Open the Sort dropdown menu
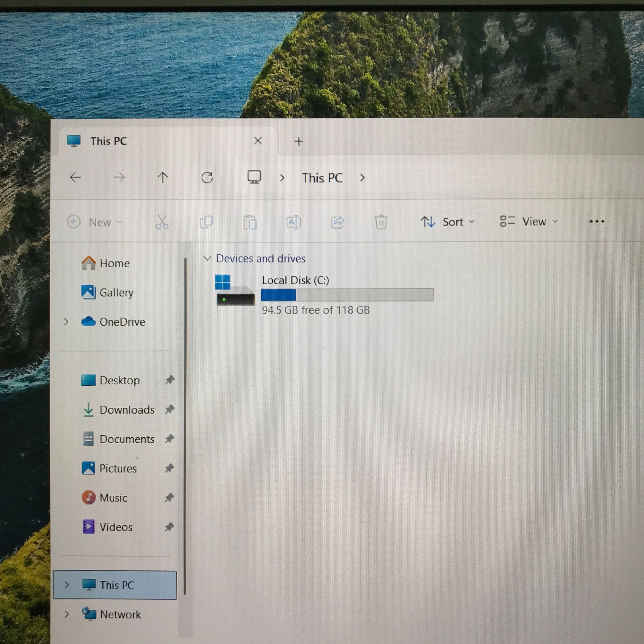 (x=447, y=222)
